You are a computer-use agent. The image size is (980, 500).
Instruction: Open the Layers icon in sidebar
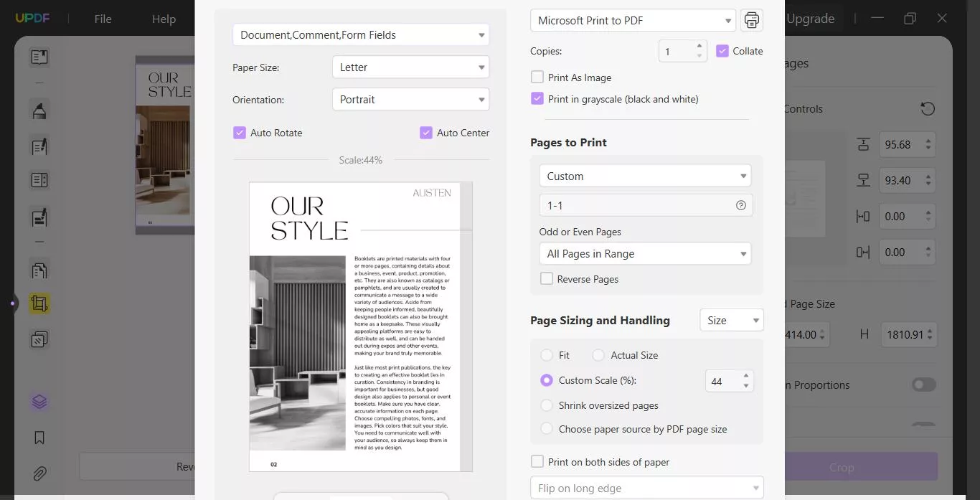tap(39, 402)
